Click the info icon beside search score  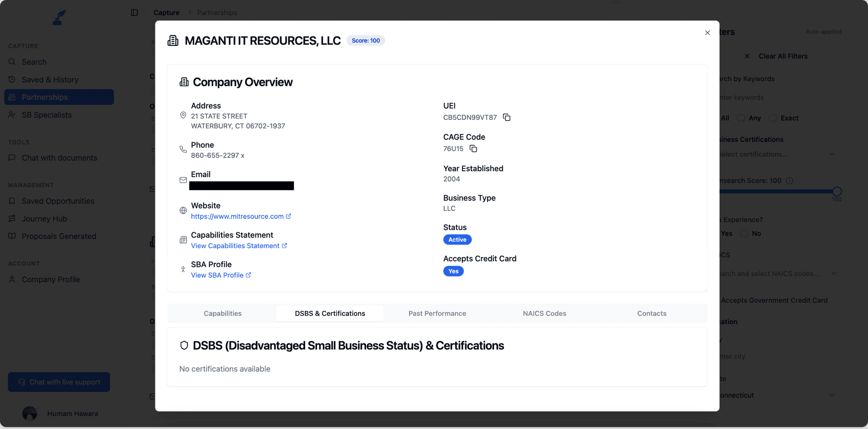pyautogui.click(x=789, y=181)
